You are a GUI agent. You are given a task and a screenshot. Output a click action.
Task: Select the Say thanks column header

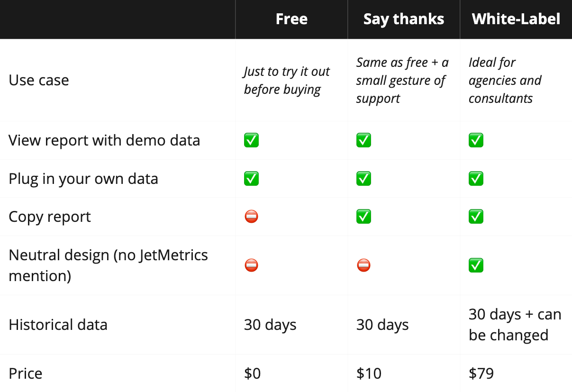(404, 19)
